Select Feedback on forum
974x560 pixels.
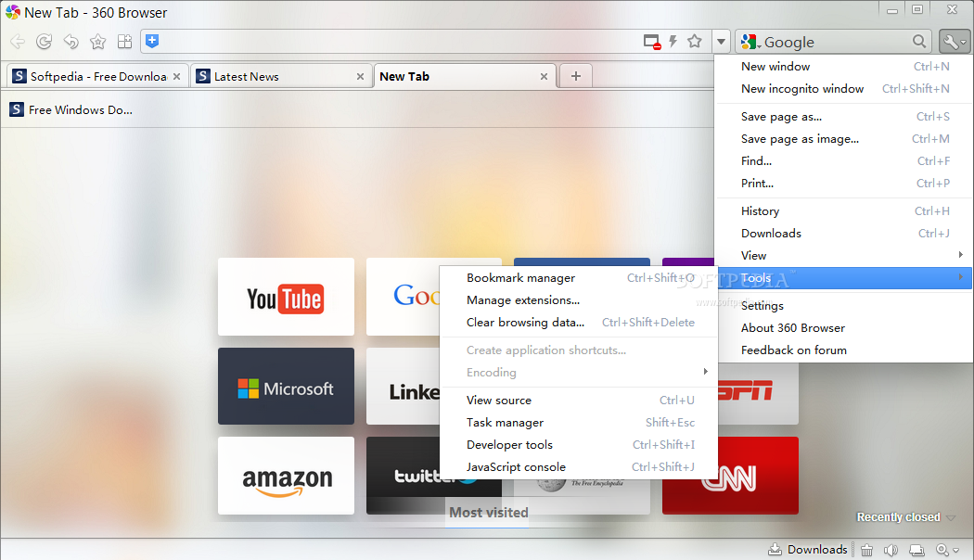[x=845, y=350]
